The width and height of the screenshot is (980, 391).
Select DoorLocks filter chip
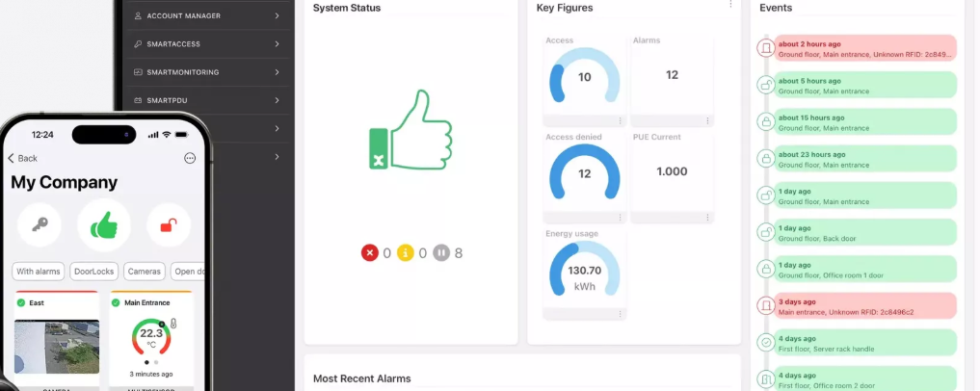[94, 271]
